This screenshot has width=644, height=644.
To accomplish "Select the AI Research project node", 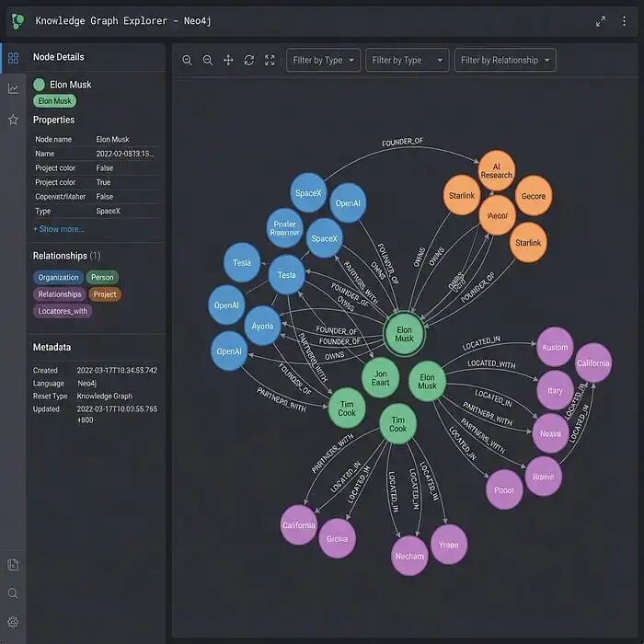I will [497, 171].
